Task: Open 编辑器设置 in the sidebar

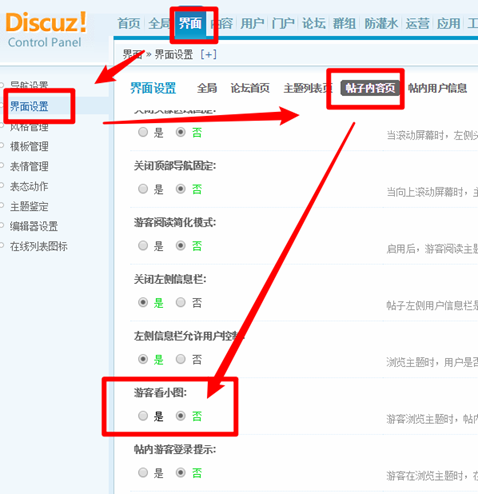Action: (x=34, y=226)
